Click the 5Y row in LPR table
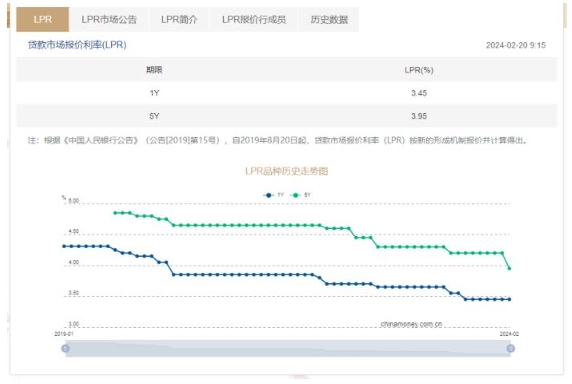Screen dimensions: 572x384 [287, 116]
